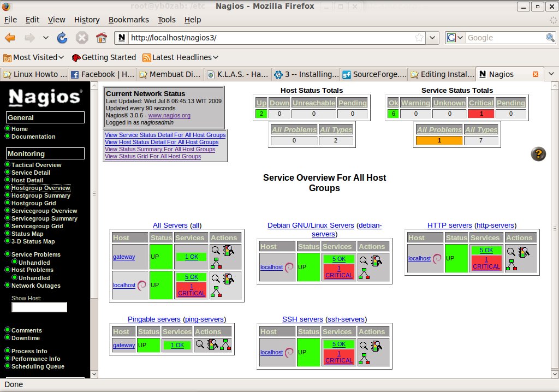
Task: Click Debian logo icon beside localhost in SSH servers
Action: pyautogui.click(x=289, y=352)
